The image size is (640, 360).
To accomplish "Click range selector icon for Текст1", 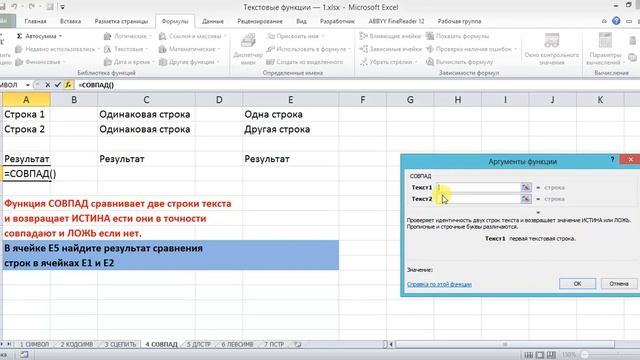I will click(526, 187).
